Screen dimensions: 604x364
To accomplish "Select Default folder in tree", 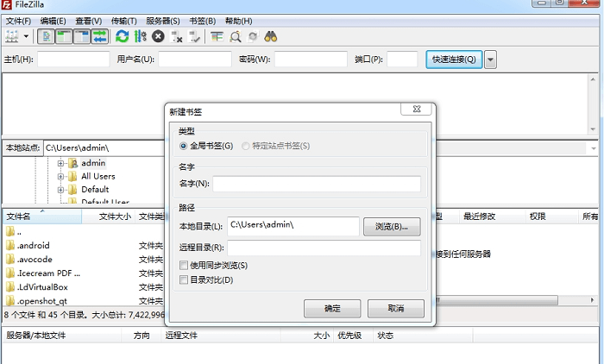I will (x=95, y=189).
